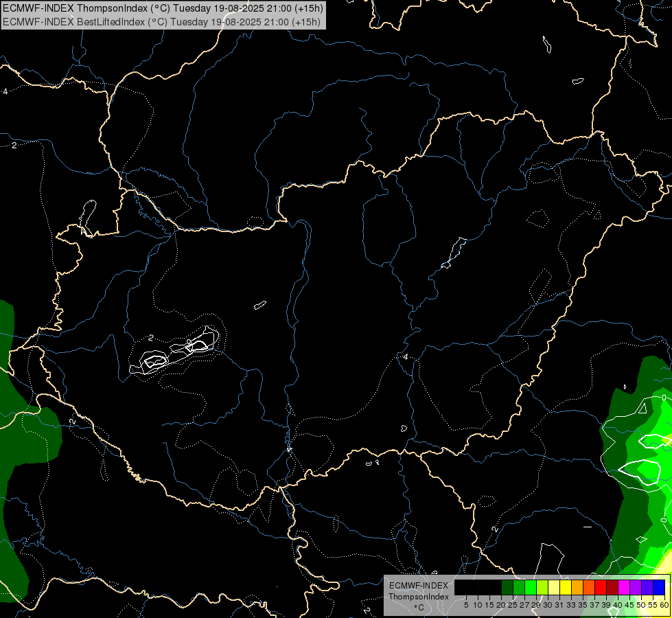Click the °C unit label in the legend

419,608
